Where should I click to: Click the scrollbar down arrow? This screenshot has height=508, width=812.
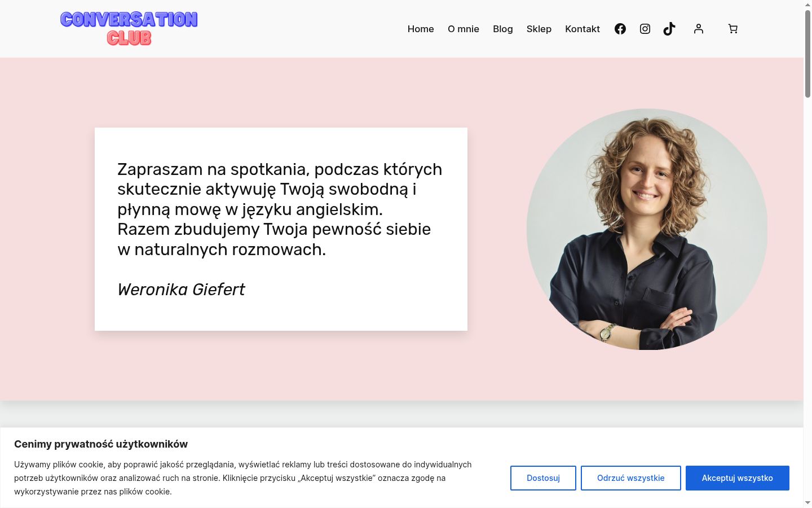click(x=807, y=502)
